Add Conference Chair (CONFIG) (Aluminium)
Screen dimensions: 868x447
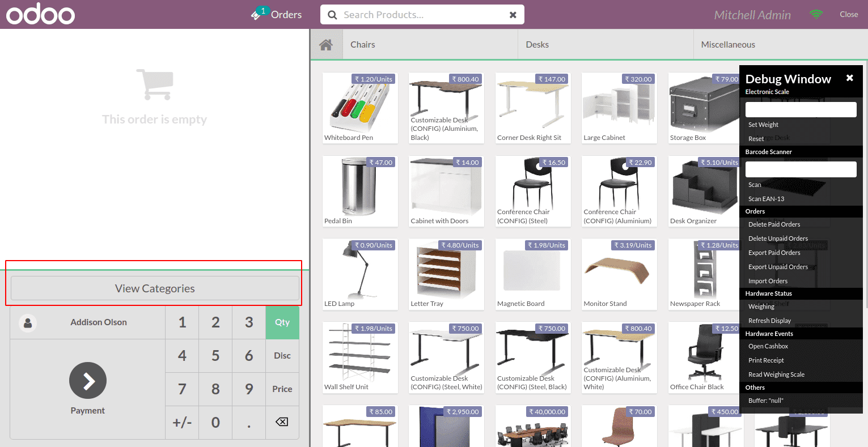point(620,191)
